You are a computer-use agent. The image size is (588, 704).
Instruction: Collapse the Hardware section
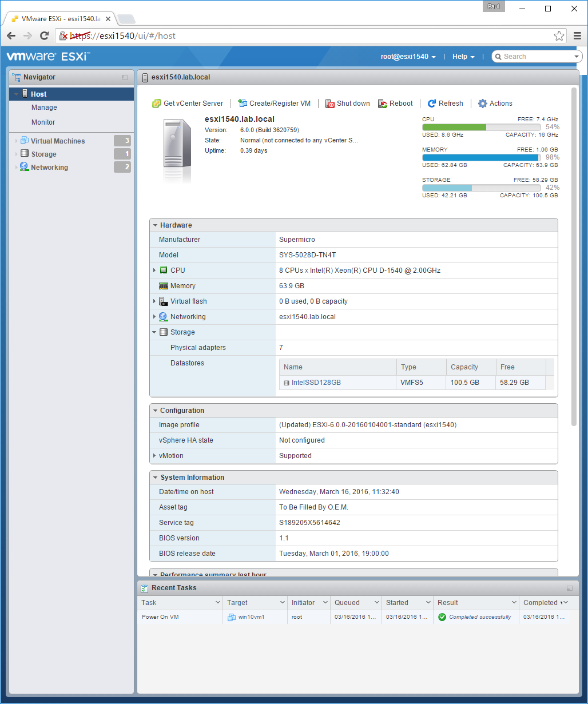tap(155, 225)
